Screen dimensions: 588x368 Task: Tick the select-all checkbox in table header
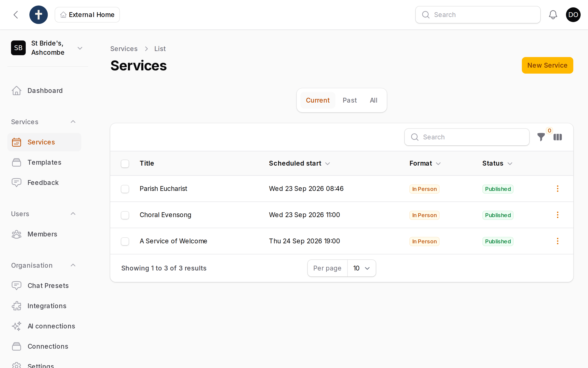(125, 164)
